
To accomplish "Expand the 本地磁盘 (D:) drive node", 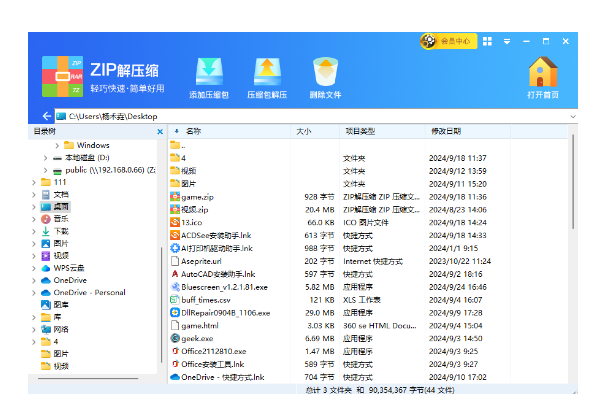I will click(45, 158).
